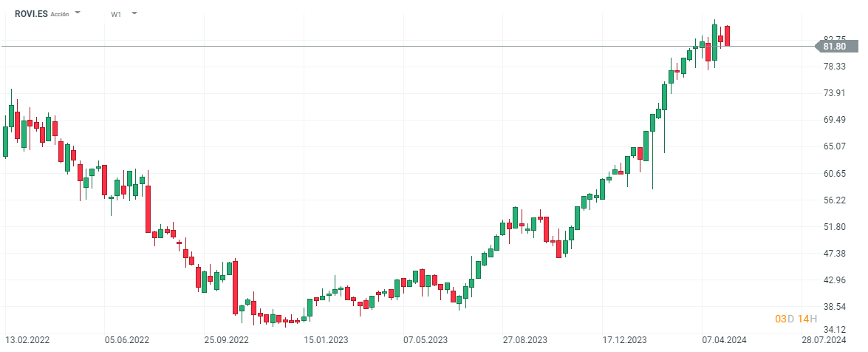Select the W1 timeframe label

117,14
